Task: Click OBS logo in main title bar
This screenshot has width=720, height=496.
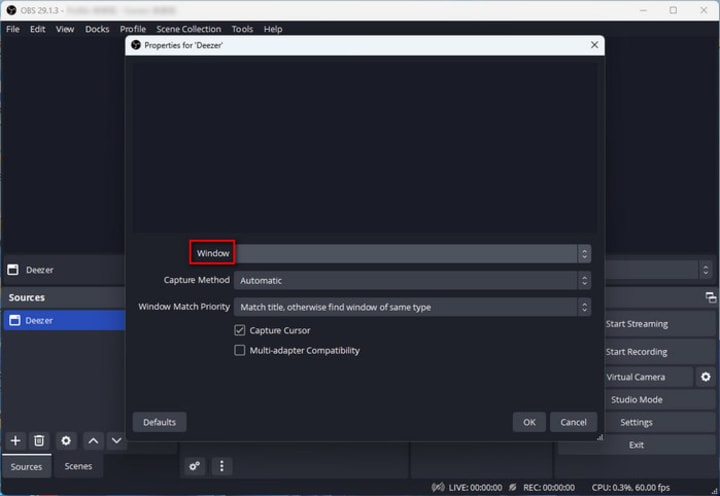Action: pyautogui.click(x=11, y=10)
